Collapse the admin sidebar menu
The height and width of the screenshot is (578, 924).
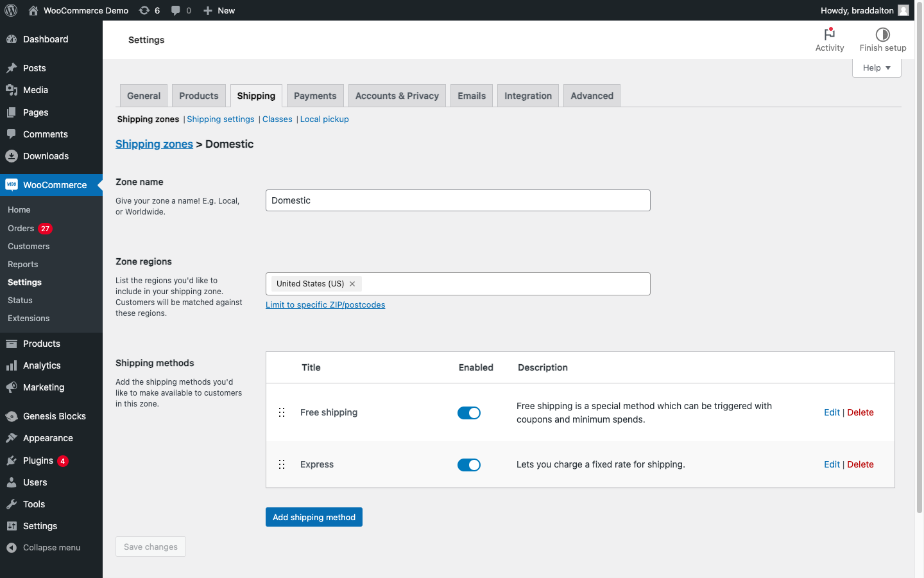(51, 548)
